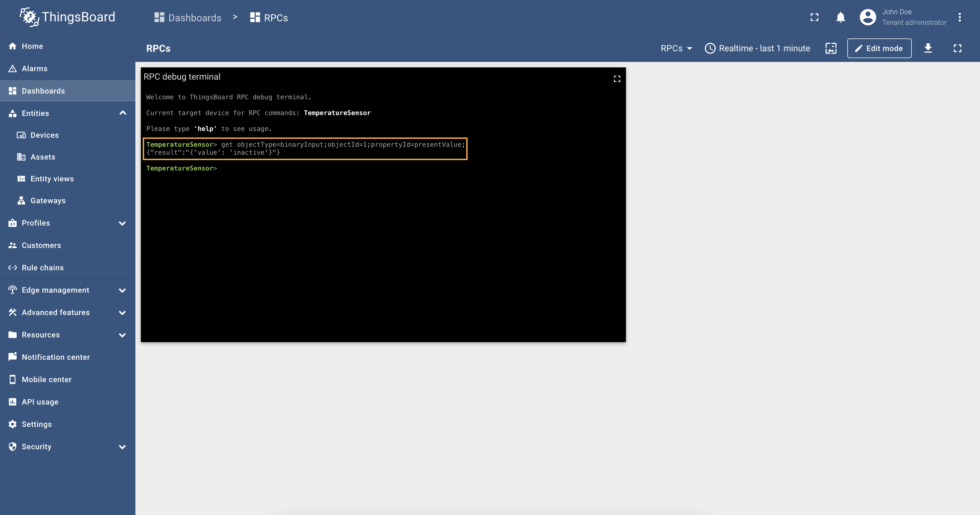This screenshot has height=515, width=980.
Task: Click the ThingsBoard logo
Action: coord(67,17)
